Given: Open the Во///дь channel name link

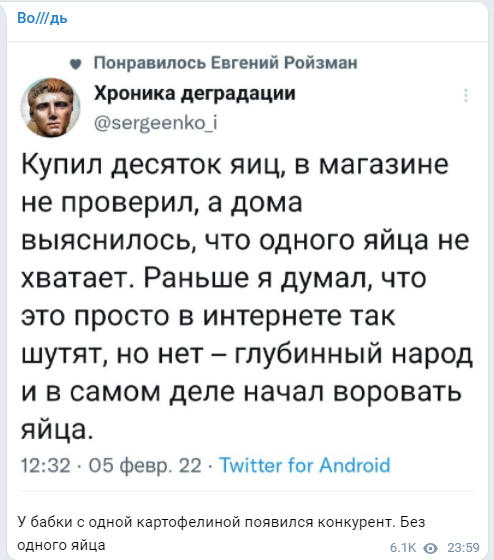Looking at the screenshot, I should pos(42,18).
